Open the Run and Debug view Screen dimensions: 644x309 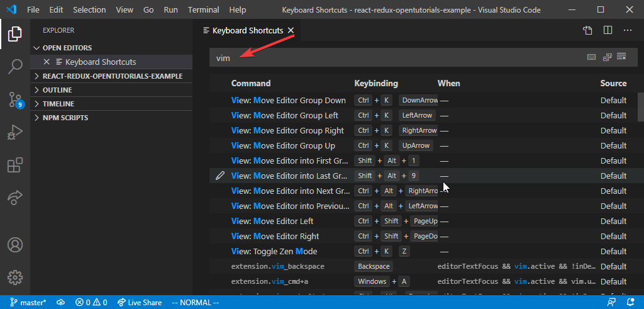point(15,133)
